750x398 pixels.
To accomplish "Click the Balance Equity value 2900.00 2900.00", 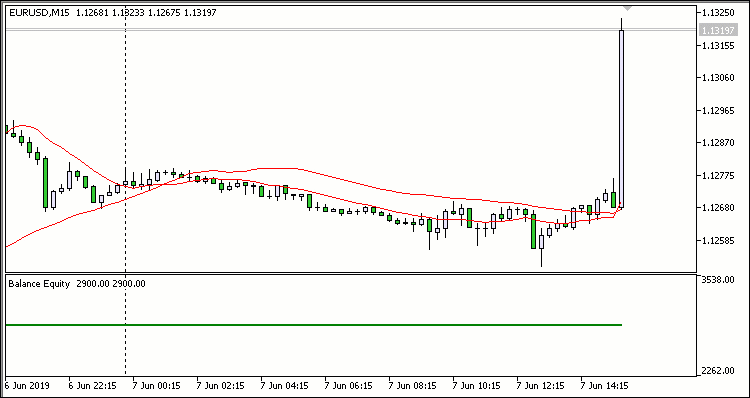I will click(x=111, y=284).
